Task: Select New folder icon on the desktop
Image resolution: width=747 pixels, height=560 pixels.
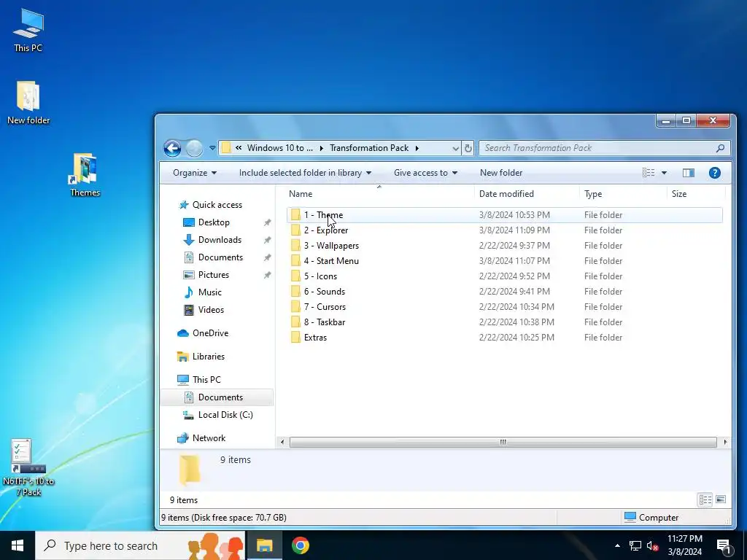Action: click(28, 102)
